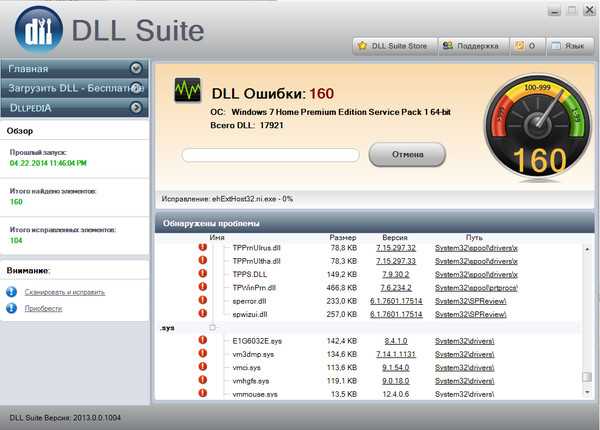
Task: Click the error icon for E1G6032E.sys
Action: coord(203,340)
